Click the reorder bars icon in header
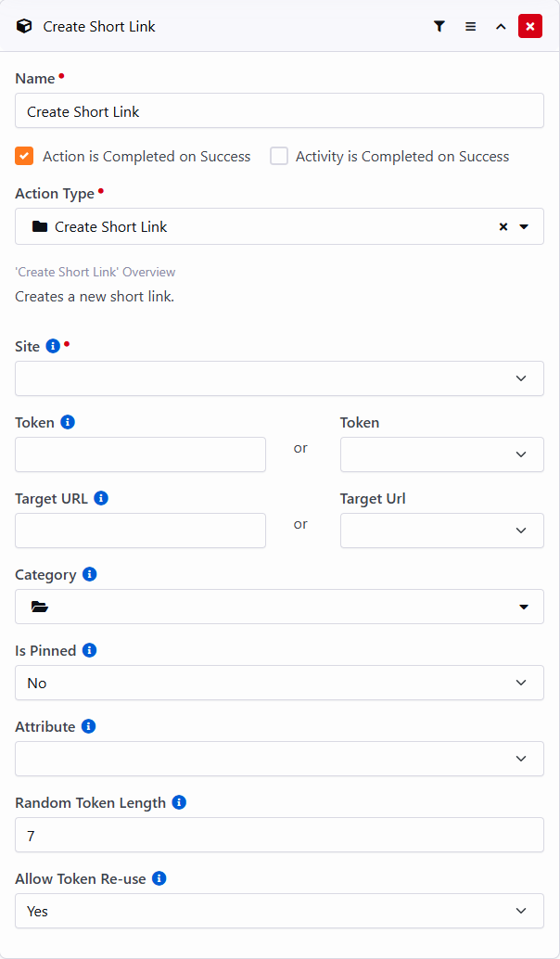This screenshot has width=560, height=959. click(470, 27)
